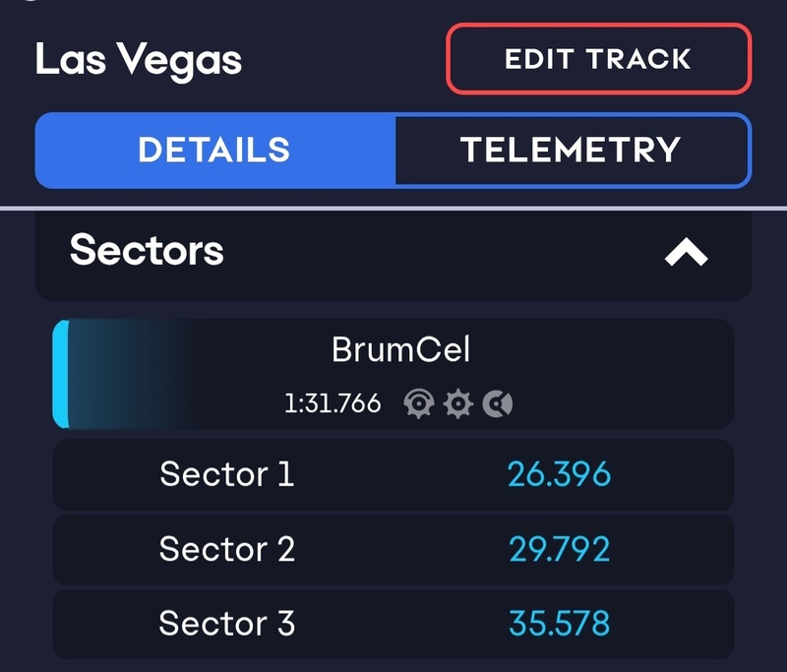Click the brake disc assist icon
This screenshot has width=787, height=672.
click(498, 403)
